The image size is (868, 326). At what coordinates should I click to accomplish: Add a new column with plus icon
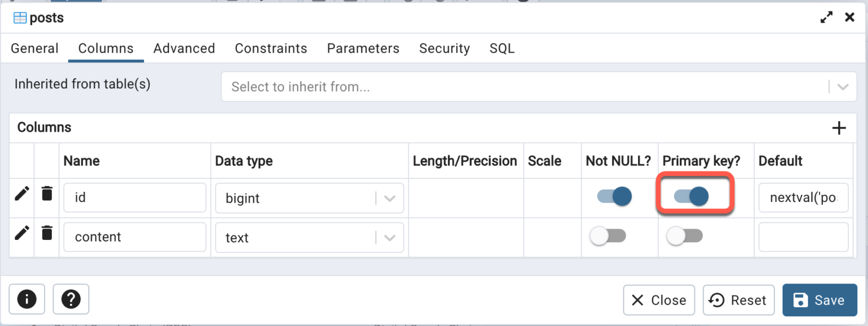(839, 128)
